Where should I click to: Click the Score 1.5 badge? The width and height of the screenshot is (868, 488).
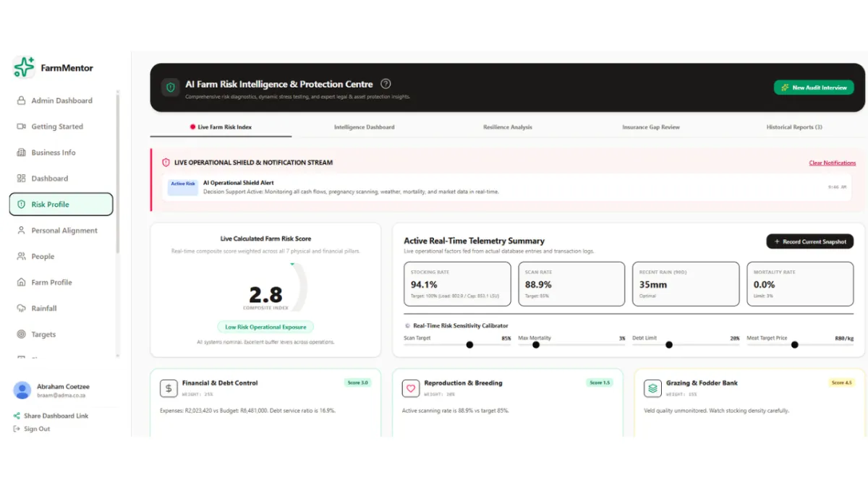coord(600,382)
